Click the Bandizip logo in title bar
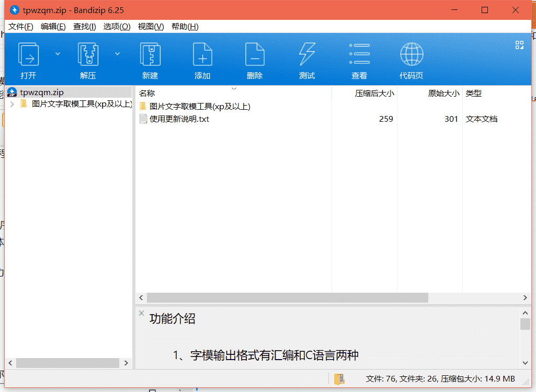Screen dimensions: 536x392 [14, 10]
